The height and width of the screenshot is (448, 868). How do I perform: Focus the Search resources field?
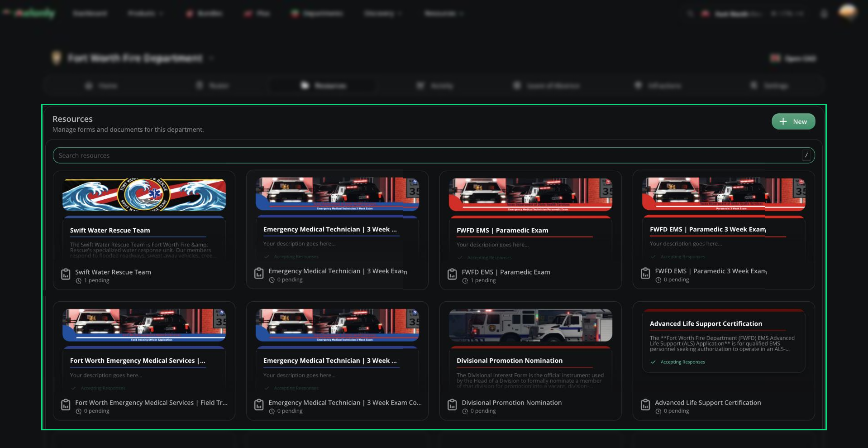434,155
